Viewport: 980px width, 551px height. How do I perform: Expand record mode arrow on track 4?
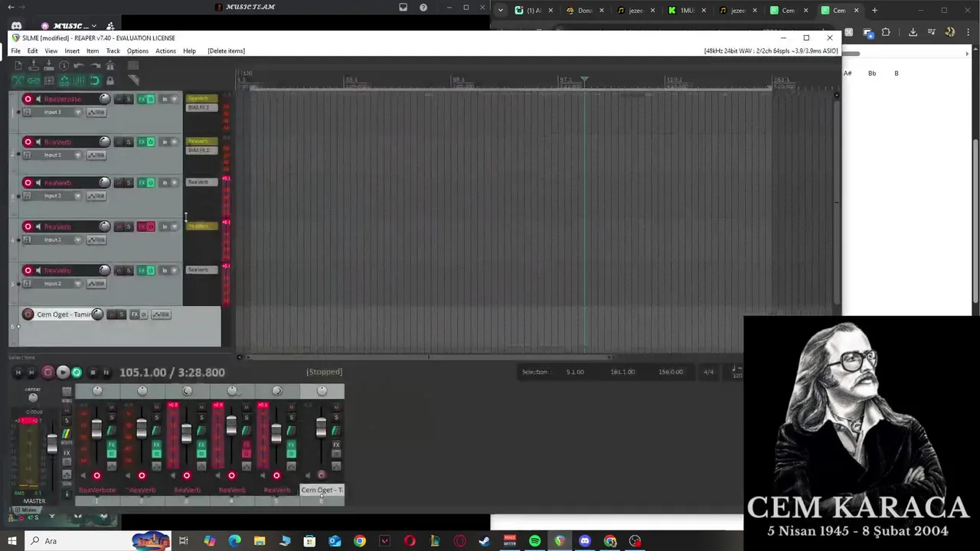(x=175, y=227)
